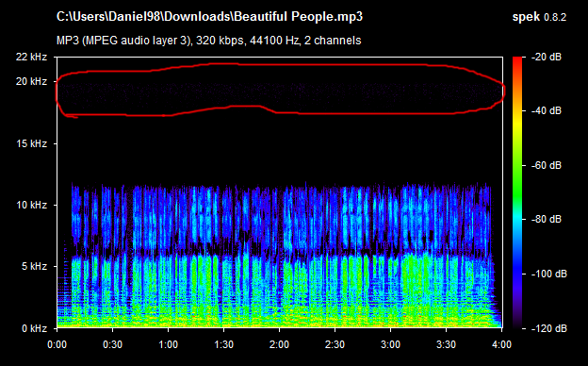Click the 5 kHz frequency axis label

34,266
